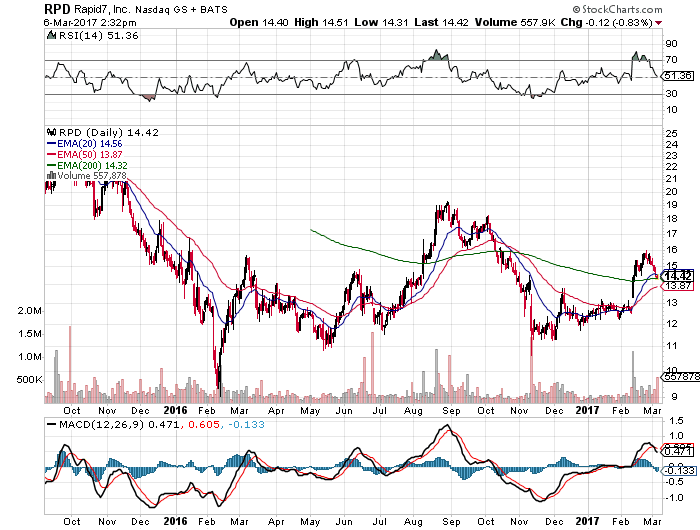This screenshot has width=700, height=530.
Task: Click the Low 14.31 value
Action: click(x=381, y=22)
